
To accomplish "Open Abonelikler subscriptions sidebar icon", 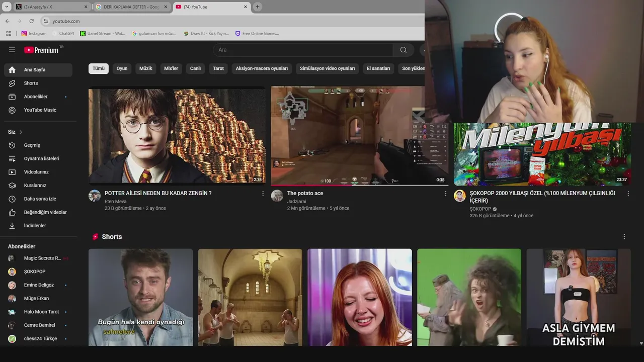I will point(12,97).
